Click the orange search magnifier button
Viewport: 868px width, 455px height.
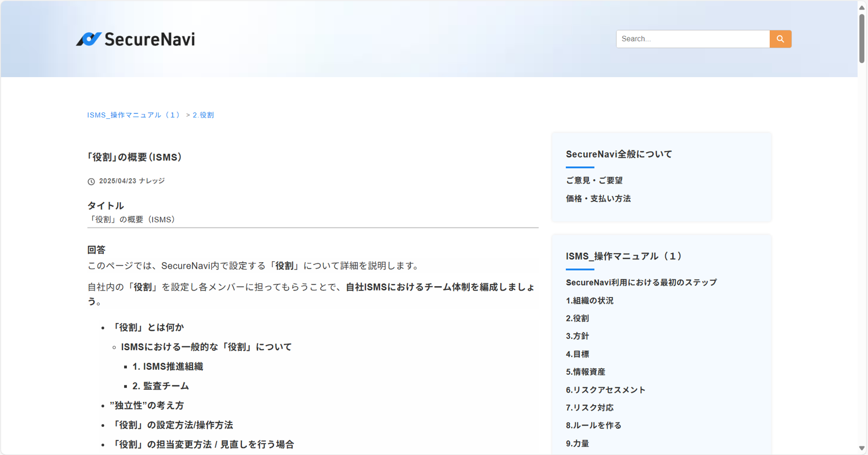(780, 39)
